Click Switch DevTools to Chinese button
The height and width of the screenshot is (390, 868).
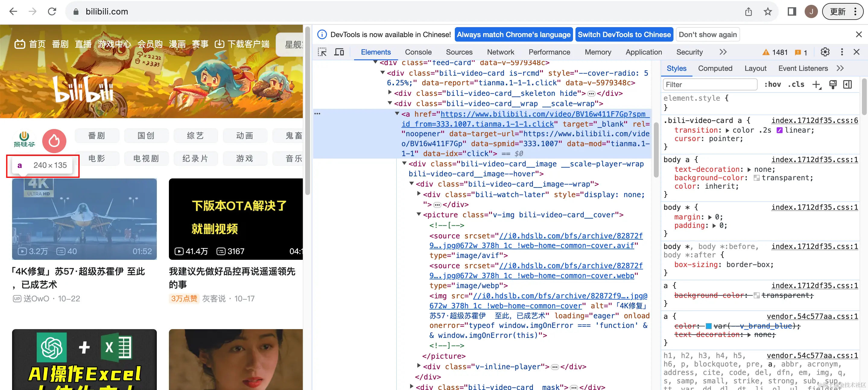pyautogui.click(x=624, y=35)
